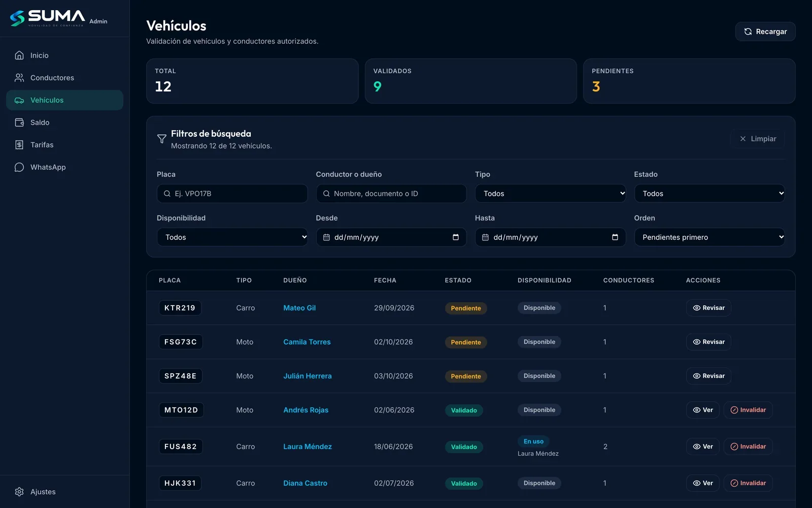
Task: Click the Conductor o dueño search field
Action: tap(391, 194)
